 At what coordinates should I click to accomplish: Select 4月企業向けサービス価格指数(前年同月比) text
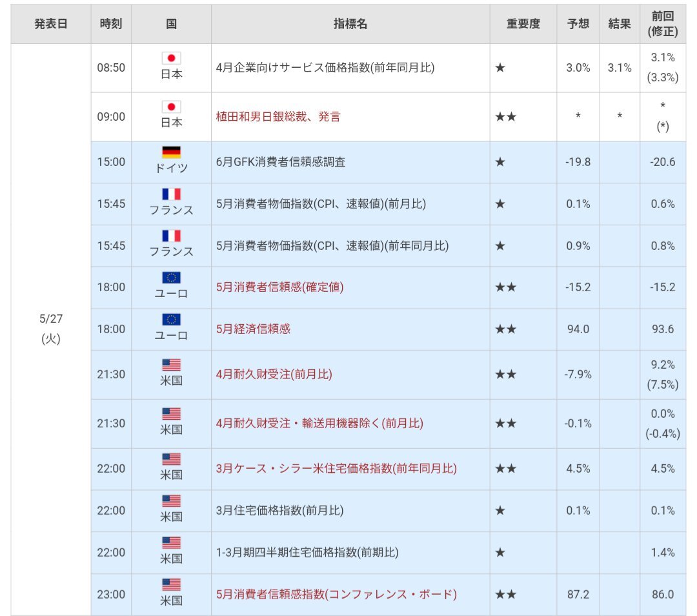pos(325,68)
